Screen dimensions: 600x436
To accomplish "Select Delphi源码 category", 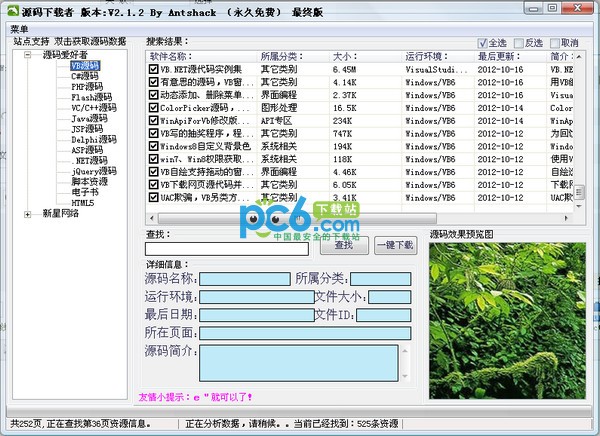I will coord(94,139).
